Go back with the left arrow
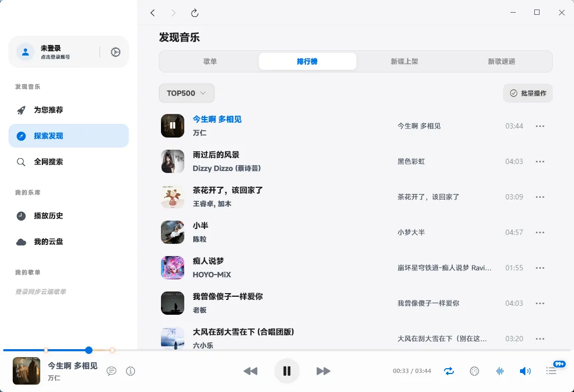 coord(153,13)
